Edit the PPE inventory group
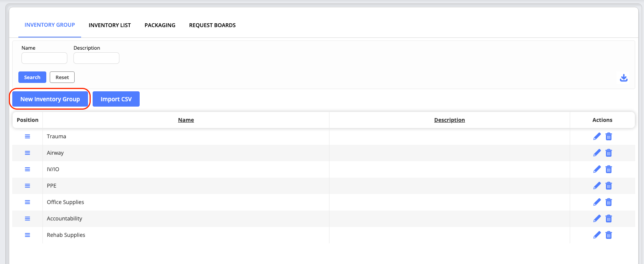 (x=597, y=186)
